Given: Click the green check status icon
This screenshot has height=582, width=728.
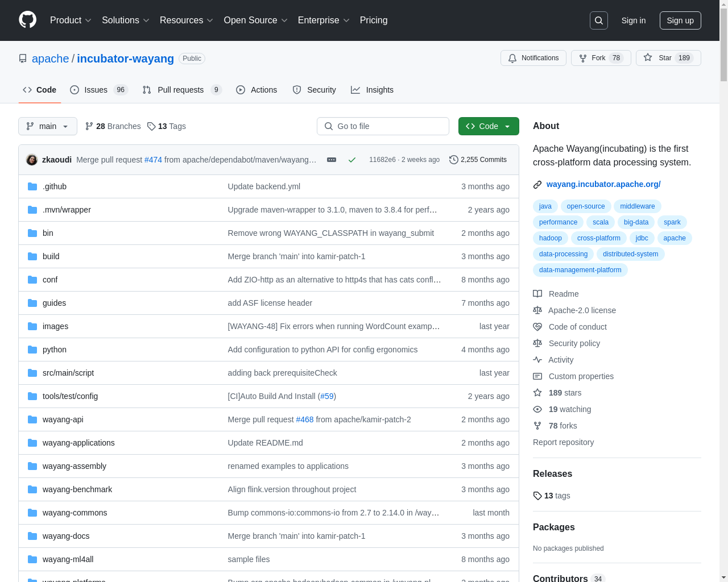Looking at the screenshot, I should coord(352,160).
